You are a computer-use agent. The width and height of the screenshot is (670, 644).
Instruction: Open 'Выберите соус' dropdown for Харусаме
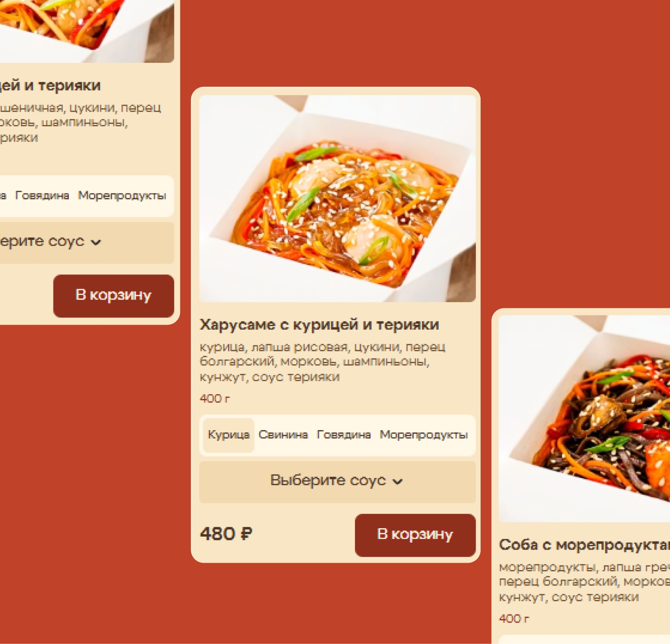(x=337, y=482)
